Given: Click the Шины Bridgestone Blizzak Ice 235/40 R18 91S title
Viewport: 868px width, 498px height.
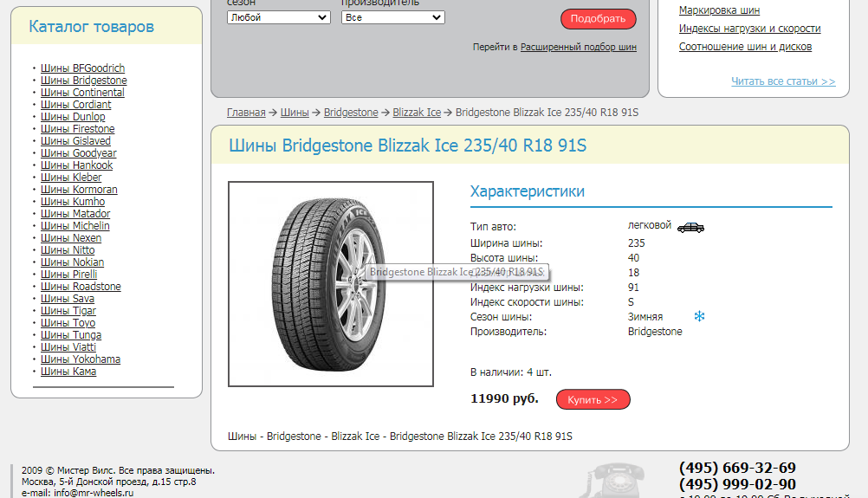Looking at the screenshot, I should (x=407, y=146).
